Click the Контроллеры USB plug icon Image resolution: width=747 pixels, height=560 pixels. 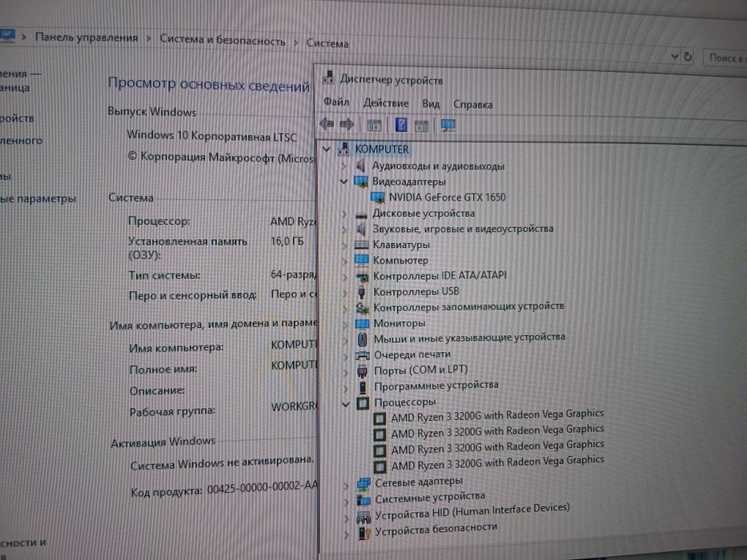coord(362,291)
